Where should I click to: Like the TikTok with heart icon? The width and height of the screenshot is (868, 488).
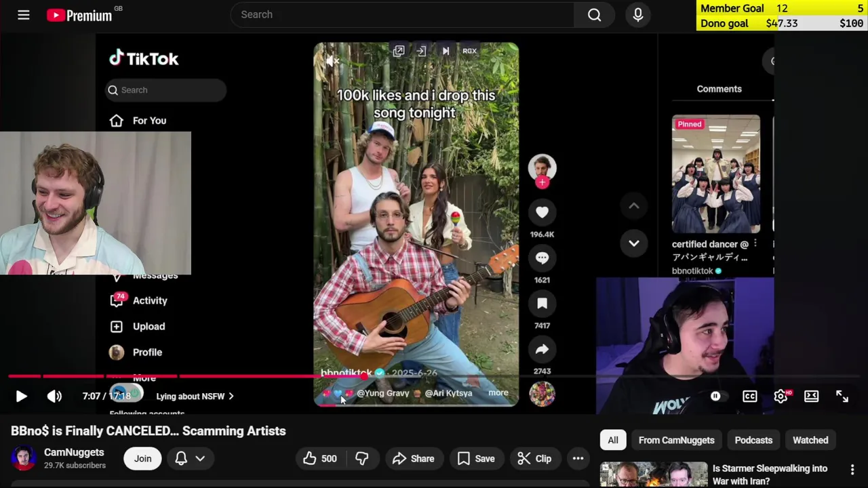pyautogui.click(x=542, y=213)
